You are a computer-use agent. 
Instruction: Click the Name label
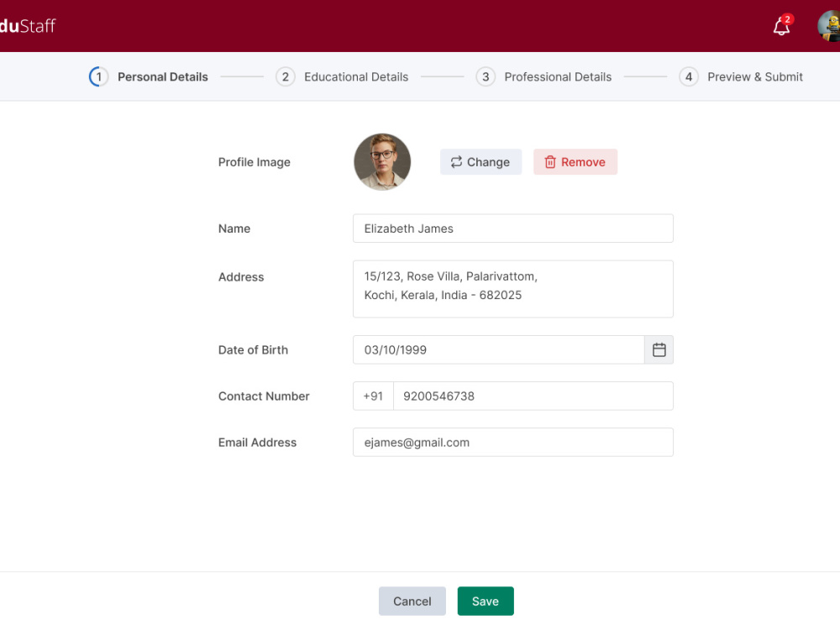pos(234,228)
